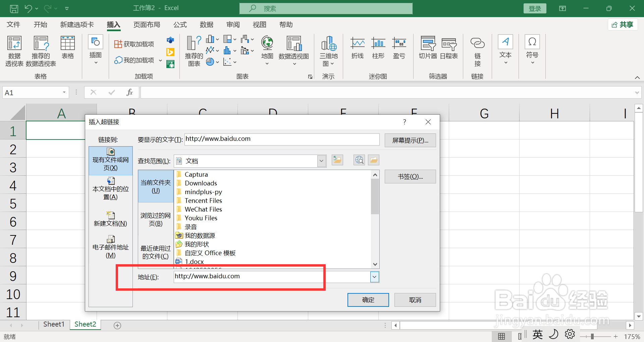This screenshot has width=644, height=342.
Task: Open the Illustrations (插图) menu
Action: (x=96, y=50)
